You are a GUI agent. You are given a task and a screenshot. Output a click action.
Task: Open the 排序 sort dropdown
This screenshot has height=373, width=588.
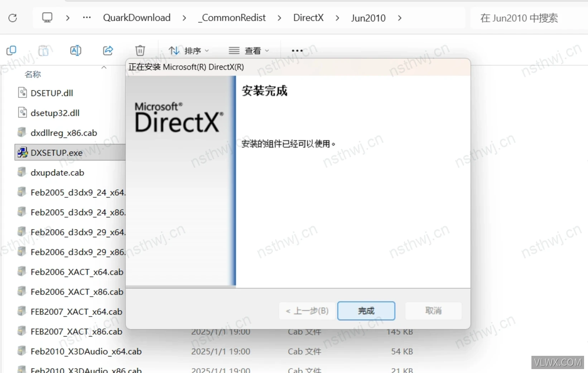pyautogui.click(x=189, y=51)
